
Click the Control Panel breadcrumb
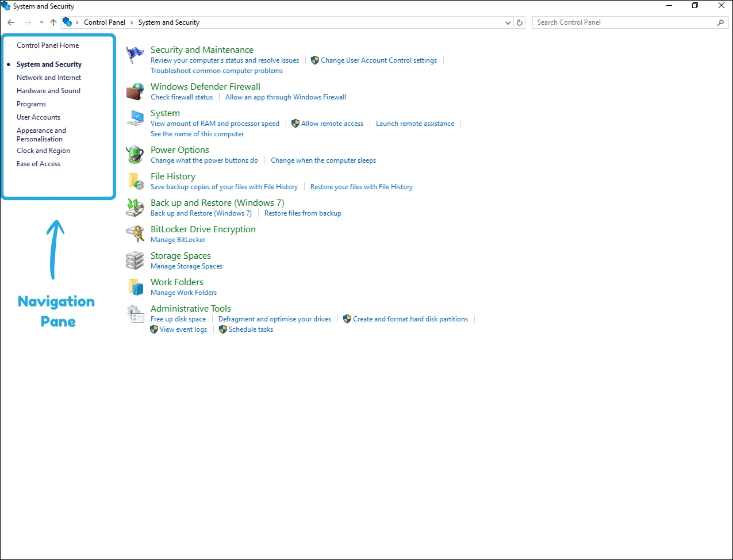pos(104,22)
